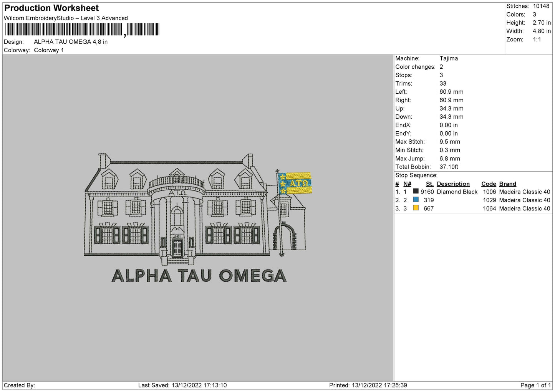The height and width of the screenshot is (392, 555).
Task: Click the barcode under the software name
Action: (x=82, y=30)
